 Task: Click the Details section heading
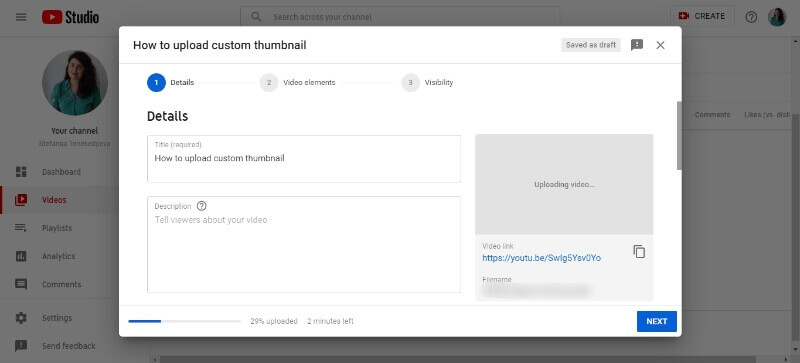[167, 116]
